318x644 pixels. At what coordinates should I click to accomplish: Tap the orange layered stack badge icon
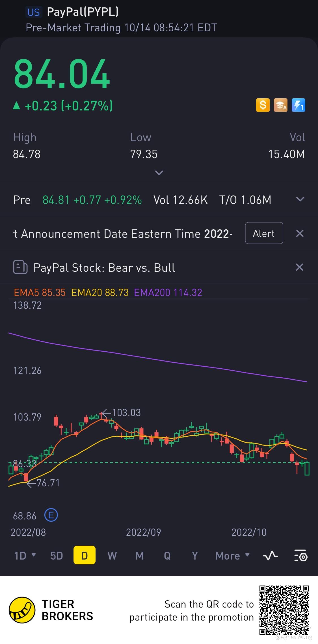pyautogui.click(x=280, y=105)
